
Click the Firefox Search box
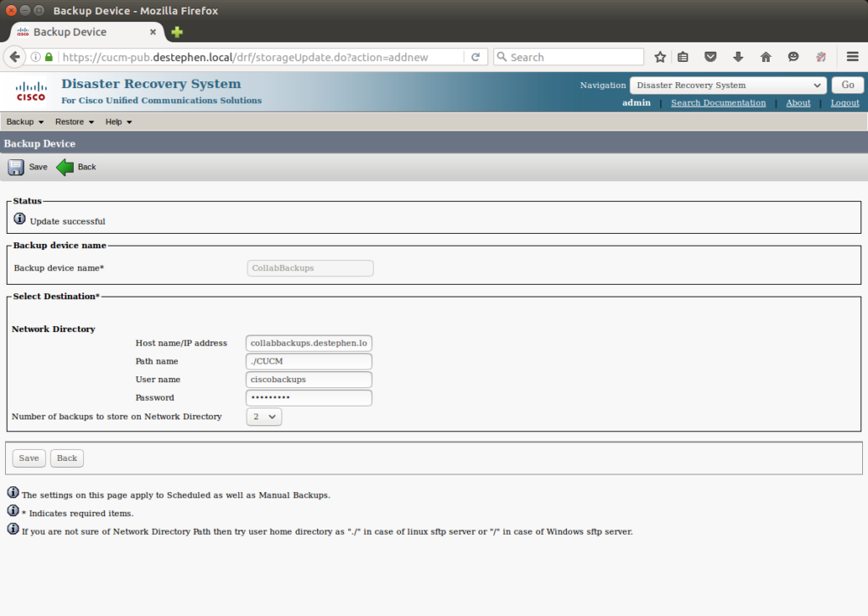[x=569, y=57]
